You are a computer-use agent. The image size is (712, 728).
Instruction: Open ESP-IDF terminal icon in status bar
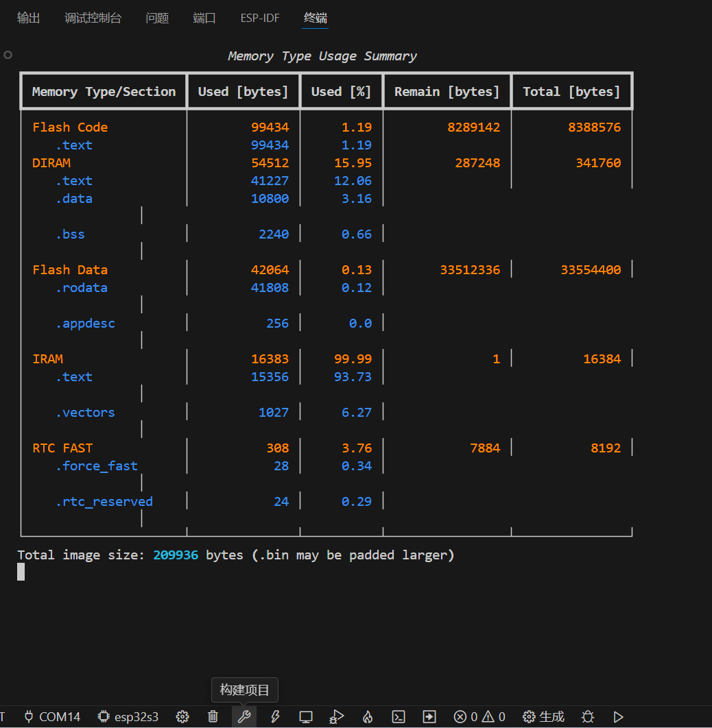pos(399,717)
